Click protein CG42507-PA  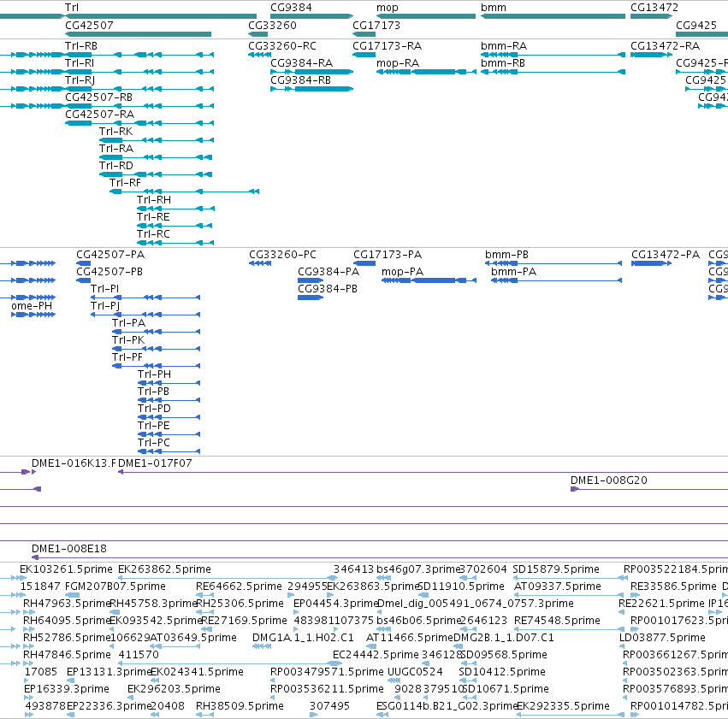click(x=110, y=255)
